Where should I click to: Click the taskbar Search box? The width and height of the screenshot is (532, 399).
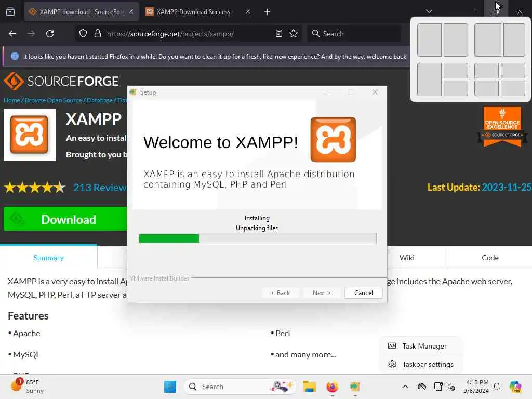(x=240, y=387)
